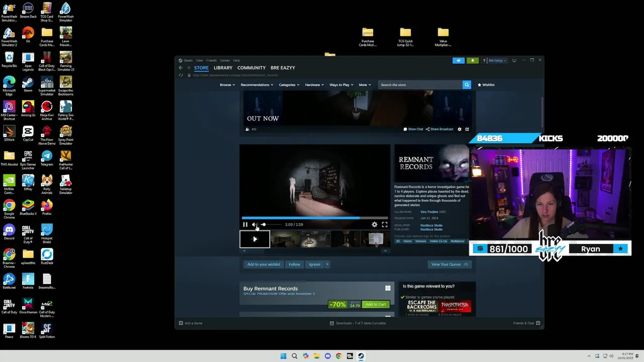Enter fullscreen on the trailer video
The image size is (644, 362).
pyautogui.click(x=384, y=225)
